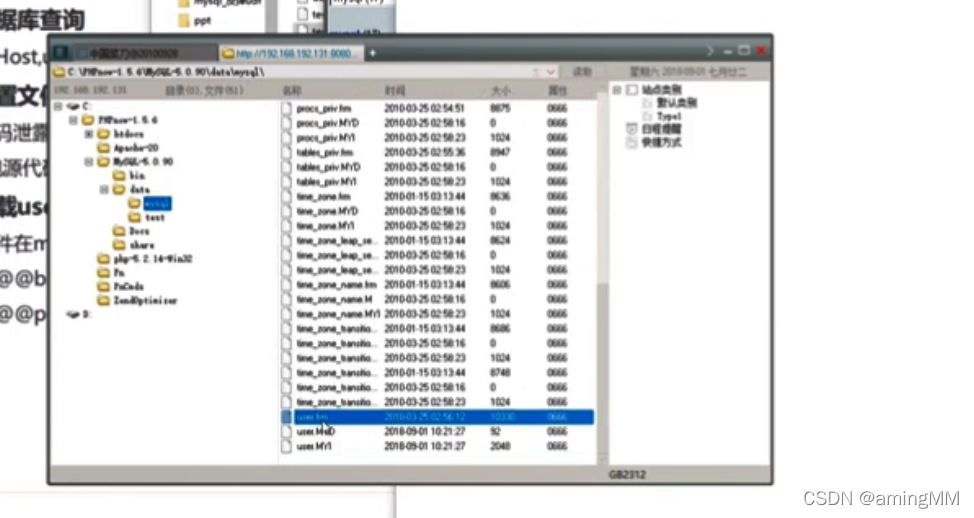The height and width of the screenshot is (518, 974).
Task: Click the htdocs folder icon in tree
Action: (x=104, y=134)
